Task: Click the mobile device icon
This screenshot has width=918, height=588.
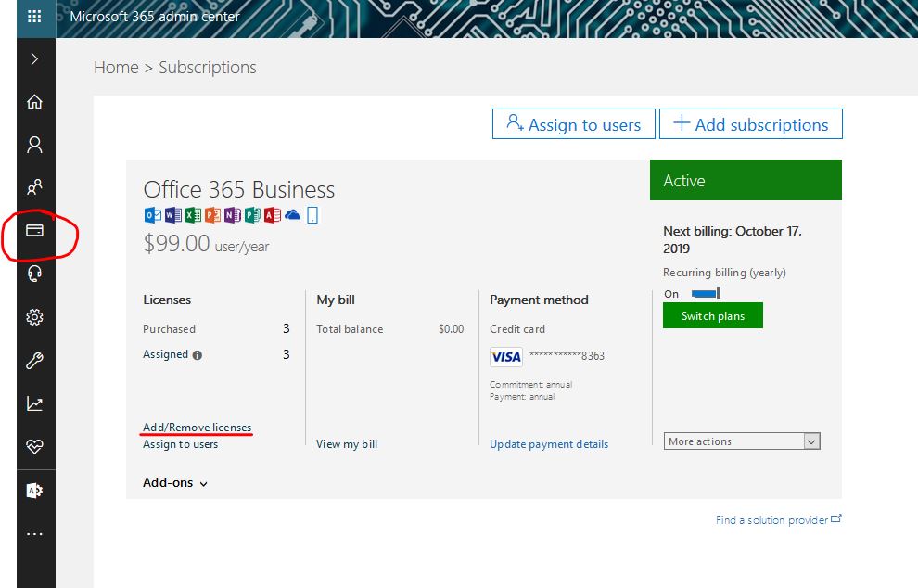Action: point(312,215)
